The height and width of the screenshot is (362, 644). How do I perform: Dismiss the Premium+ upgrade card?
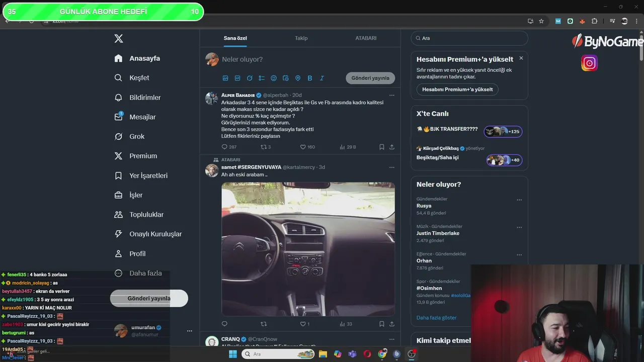(521, 58)
